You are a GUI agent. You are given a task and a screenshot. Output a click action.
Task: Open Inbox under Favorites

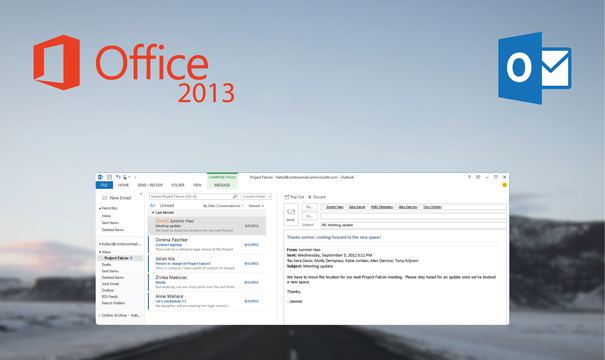point(106,216)
